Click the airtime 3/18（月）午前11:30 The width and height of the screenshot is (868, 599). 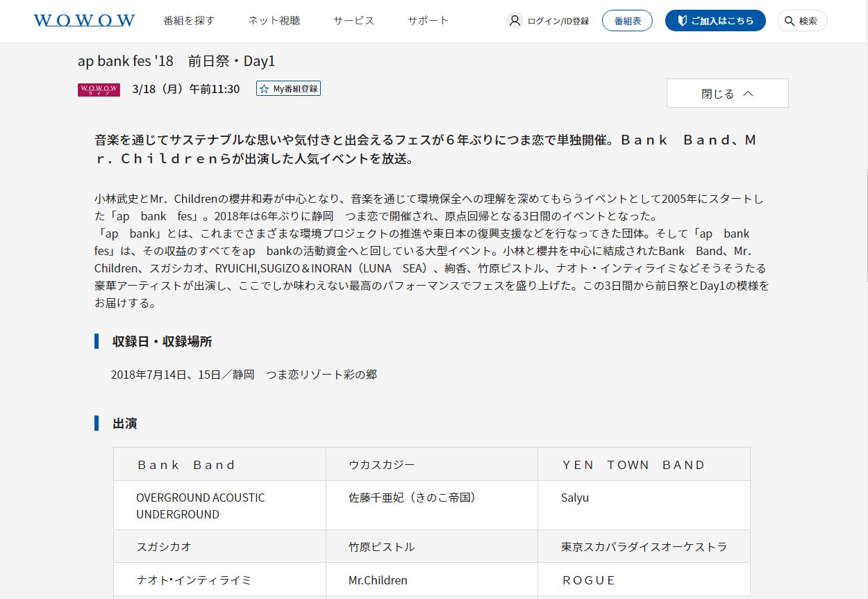[185, 89]
